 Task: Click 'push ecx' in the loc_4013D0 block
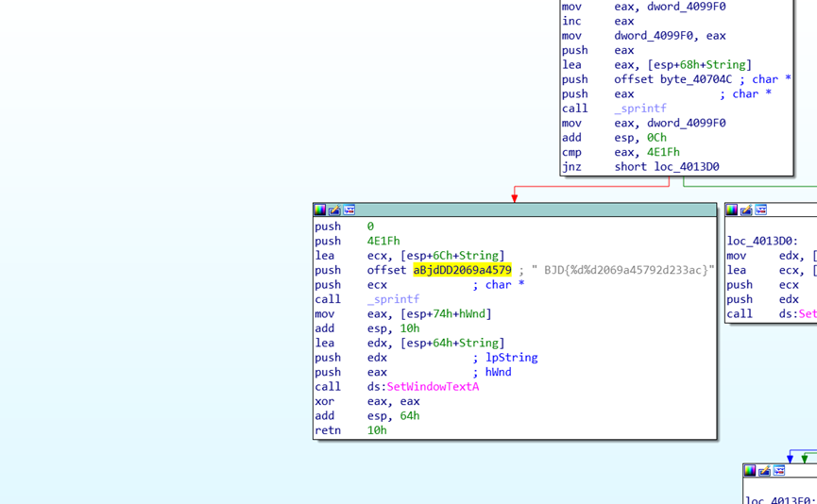(x=763, y=285)
